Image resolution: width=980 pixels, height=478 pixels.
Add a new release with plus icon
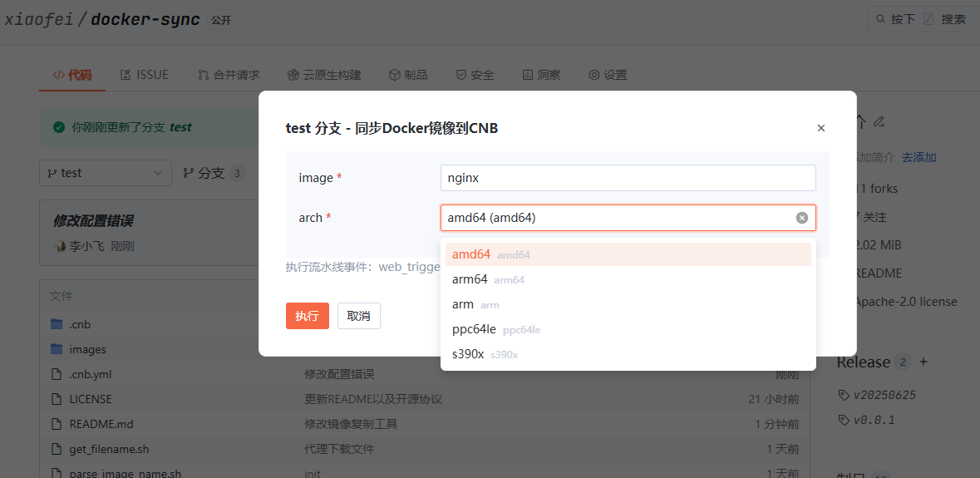point(923,362)
